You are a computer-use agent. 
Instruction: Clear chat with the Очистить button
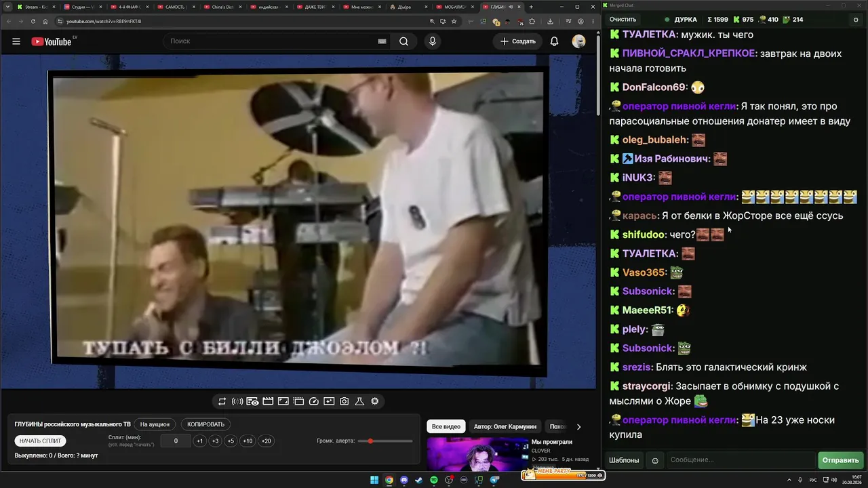pos(623,20)
